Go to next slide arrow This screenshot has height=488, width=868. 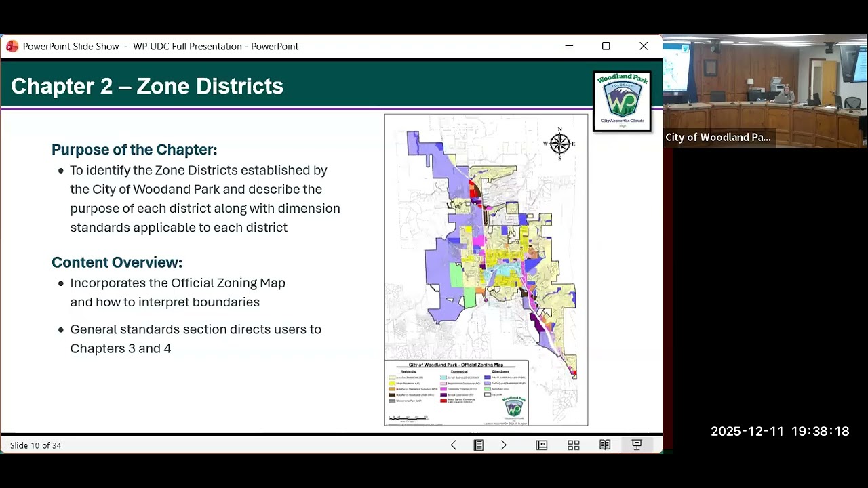[x=504, y=445]
